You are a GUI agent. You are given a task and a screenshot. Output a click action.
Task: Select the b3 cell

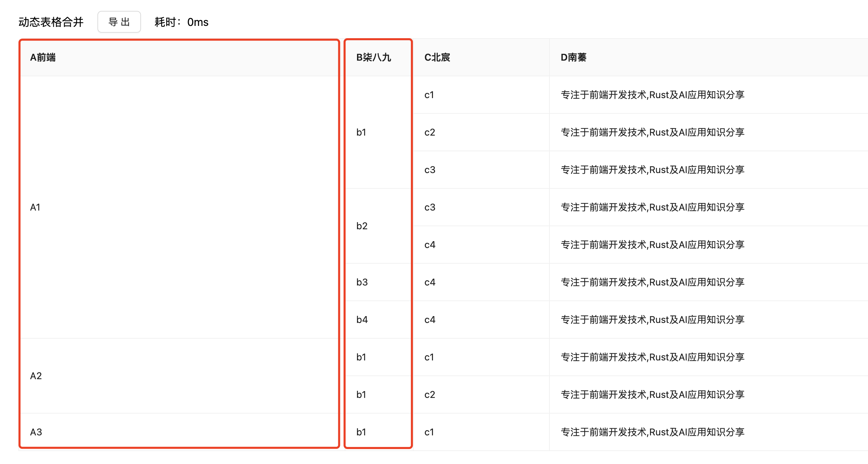362,282
